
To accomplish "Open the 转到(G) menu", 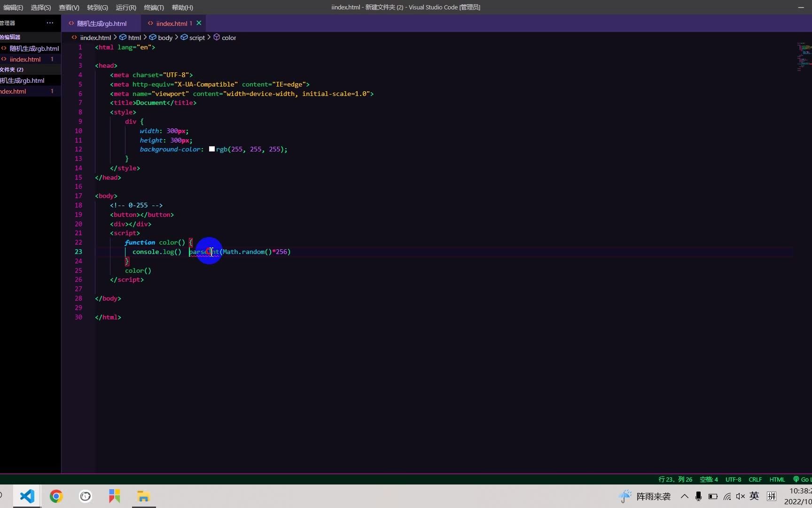I will [97, 8].
